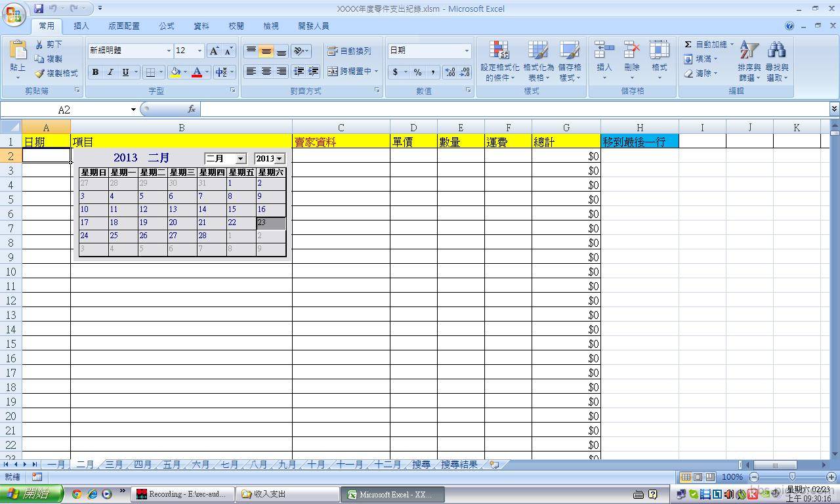Click Copy (複製) icon
Image resolution: width=840 pixels, height=504 pixels.
click(49, 58)
